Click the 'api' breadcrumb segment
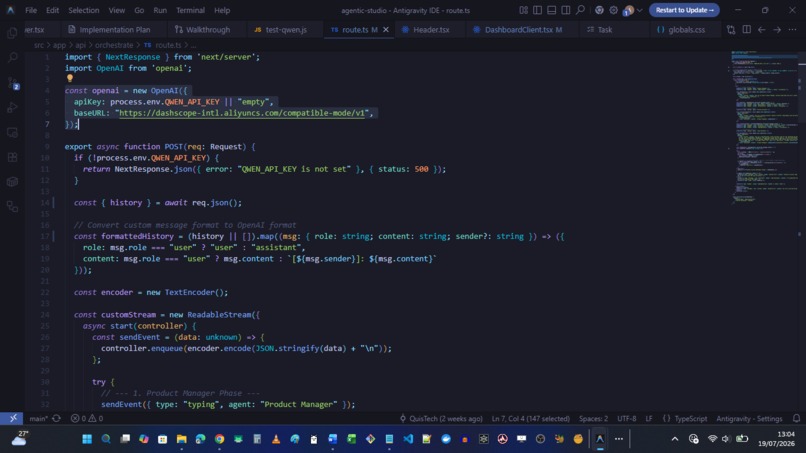Viewport: 806px width, 453px height. click(x=81, y=45)
